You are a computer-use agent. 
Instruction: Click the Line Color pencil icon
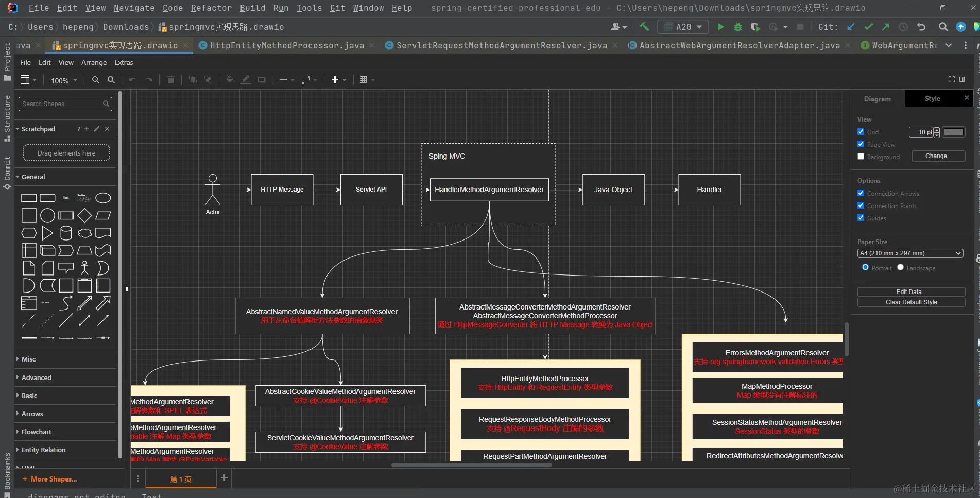(x=246, y=80)
